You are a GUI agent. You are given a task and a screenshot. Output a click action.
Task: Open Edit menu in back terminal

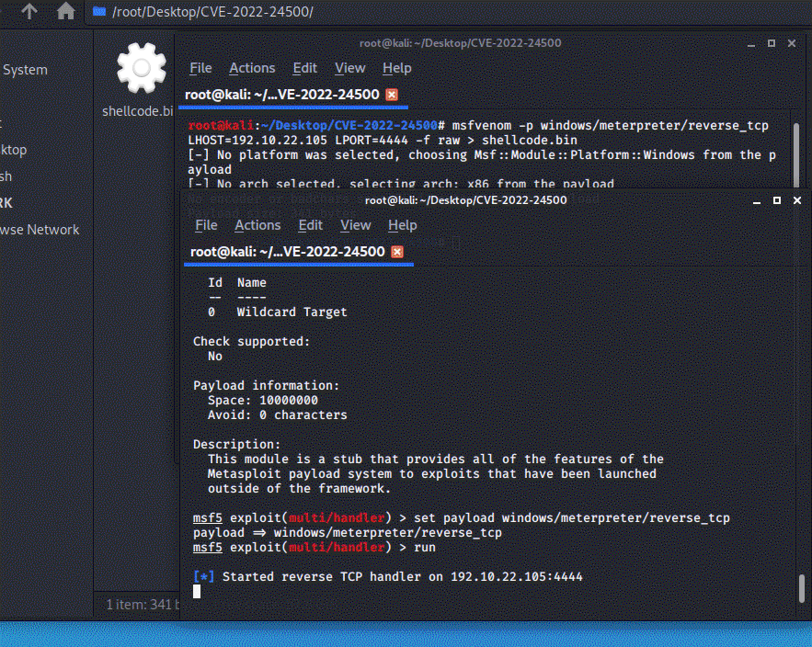tap(304, 68)
